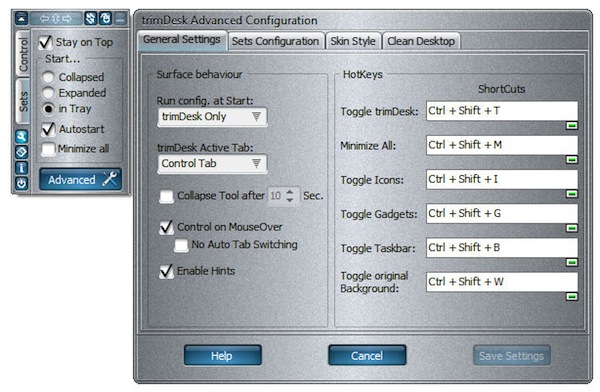Click the green button under the Toggle original Background shortcut
The width and height of the screenshot is (600, 392).
(572, 297)
